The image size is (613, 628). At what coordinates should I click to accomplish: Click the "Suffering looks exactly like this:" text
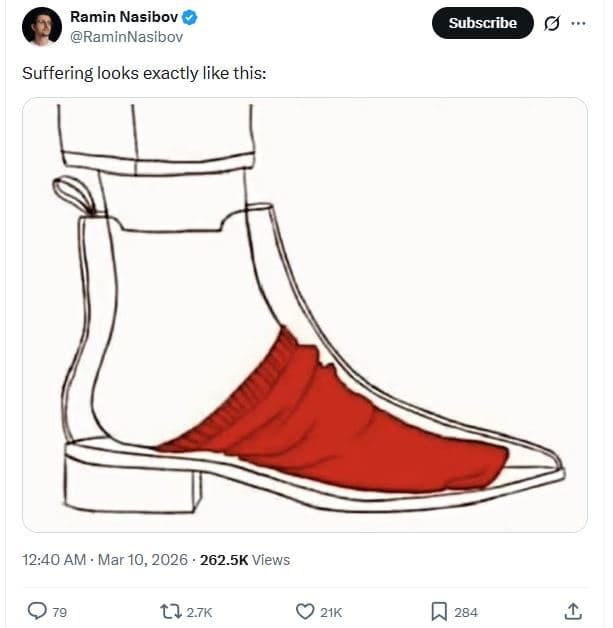point(144,73)
